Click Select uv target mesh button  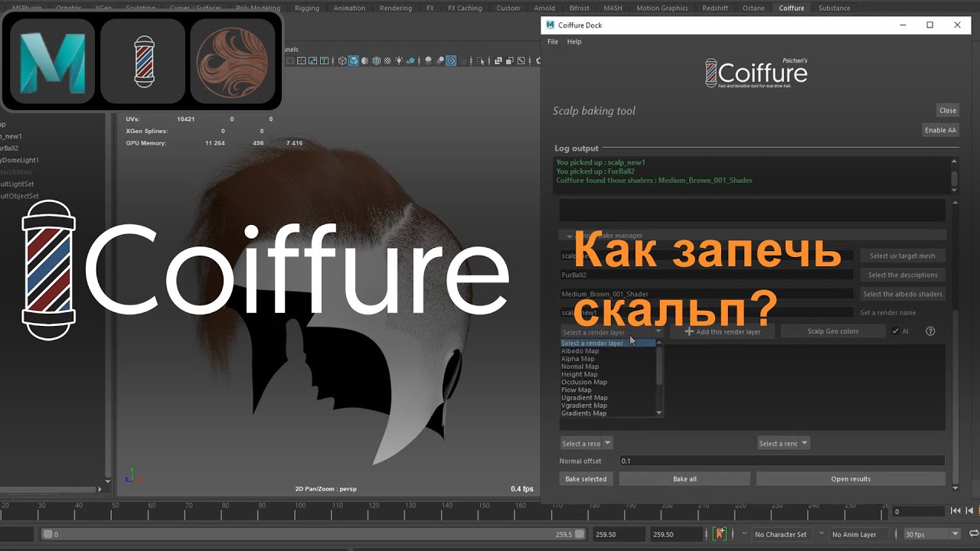903,256
